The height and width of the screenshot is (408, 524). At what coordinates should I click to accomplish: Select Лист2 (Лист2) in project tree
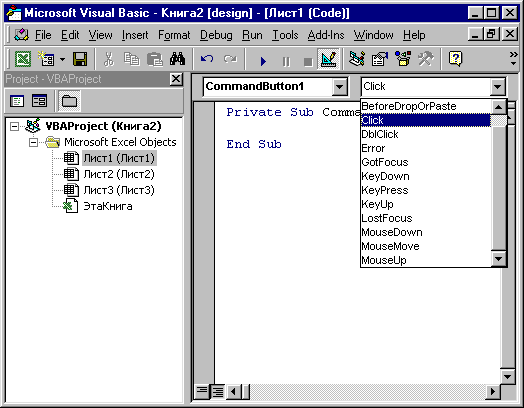[119, 174]
